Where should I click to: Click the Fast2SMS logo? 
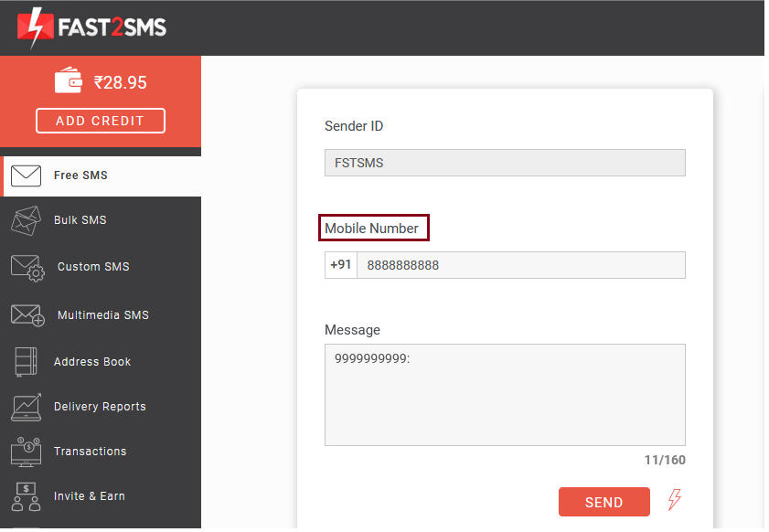coord(91,27)
